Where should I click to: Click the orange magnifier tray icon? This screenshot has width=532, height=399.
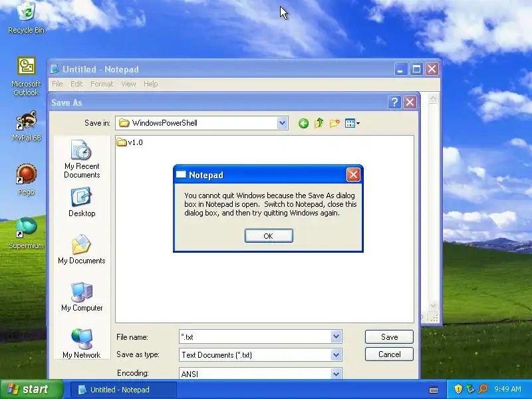483,389
